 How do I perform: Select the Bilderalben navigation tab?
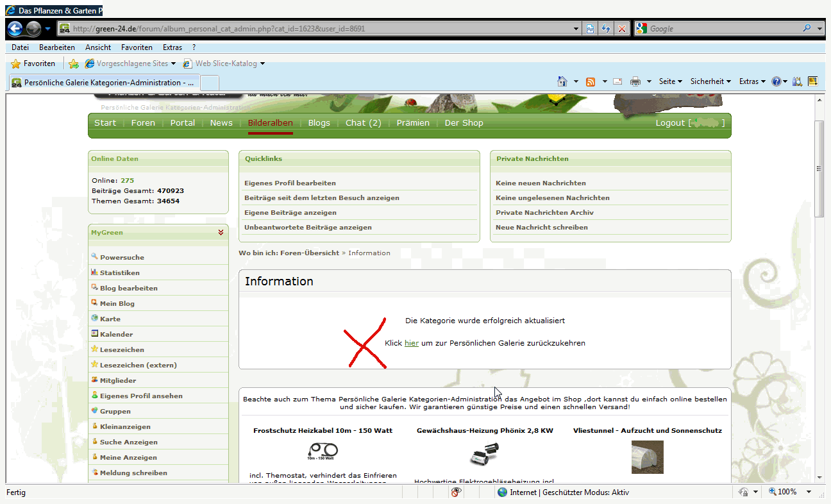270,123
